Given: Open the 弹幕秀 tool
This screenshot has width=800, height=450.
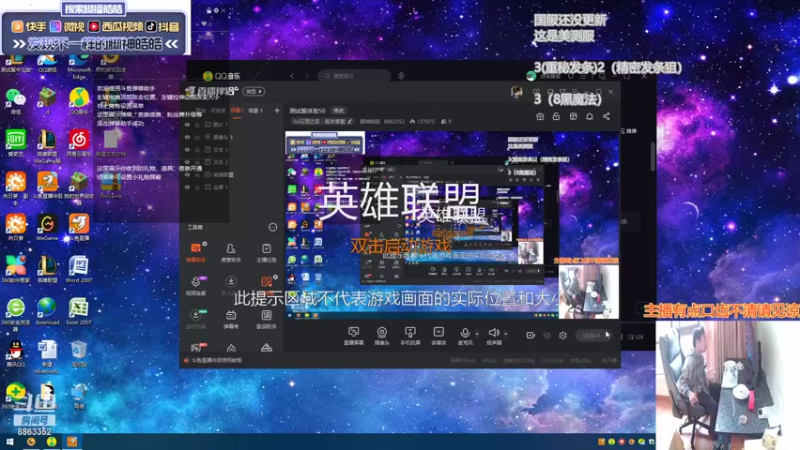Looking at the screenshot, I should click(x=231, y=319).
